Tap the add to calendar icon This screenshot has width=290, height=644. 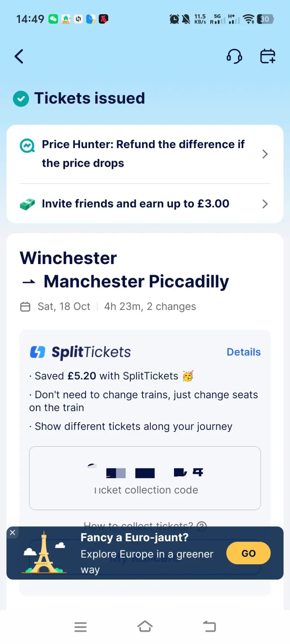(x=268, y=57)
